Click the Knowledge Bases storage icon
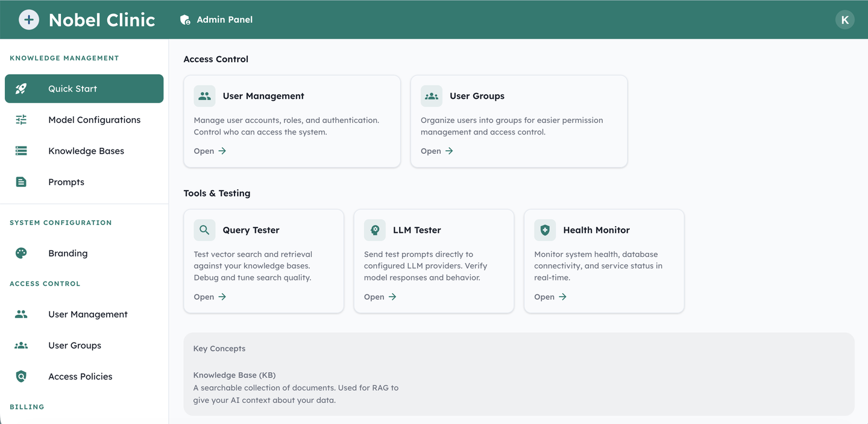This screenshot has width=868, height=424. 21,151
